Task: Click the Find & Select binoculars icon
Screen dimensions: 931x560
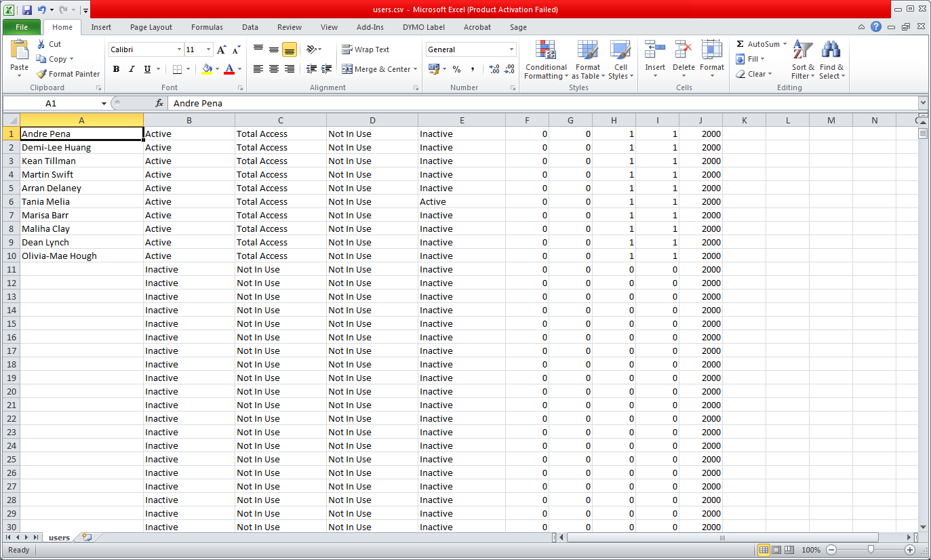Action: (831, 50)
